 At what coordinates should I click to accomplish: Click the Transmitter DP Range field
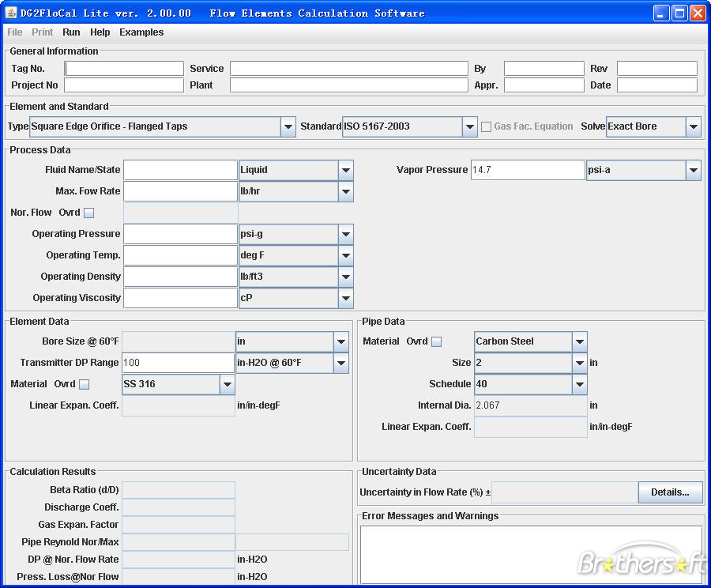point(179,363)
